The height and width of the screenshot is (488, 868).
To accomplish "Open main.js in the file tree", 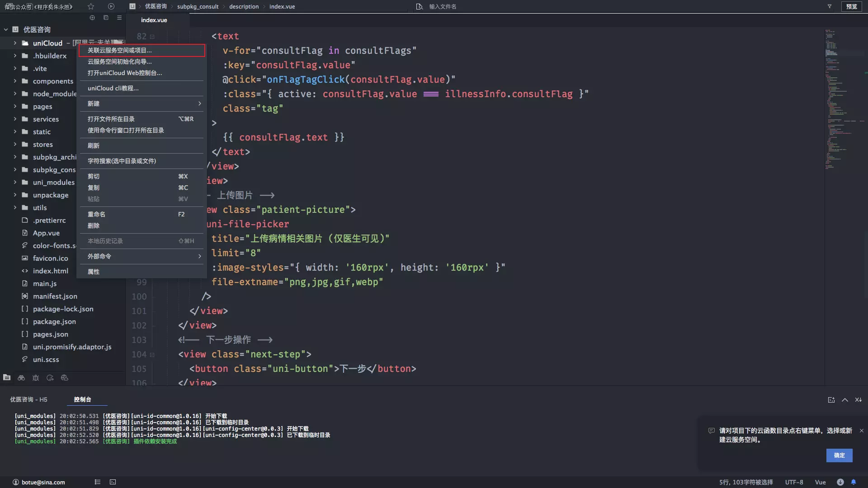I will click(45, 283).
